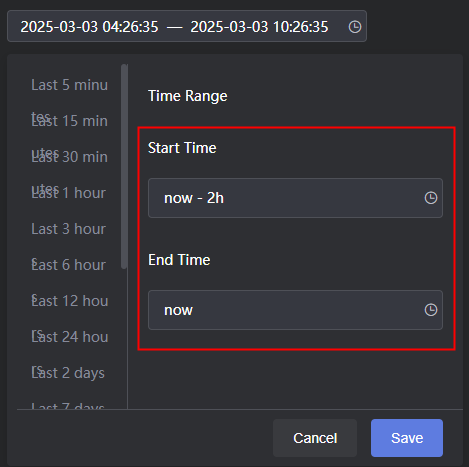This screenshot has height=467, width=469.
Task: Select the Last 7 days preset
Action: 69,404
